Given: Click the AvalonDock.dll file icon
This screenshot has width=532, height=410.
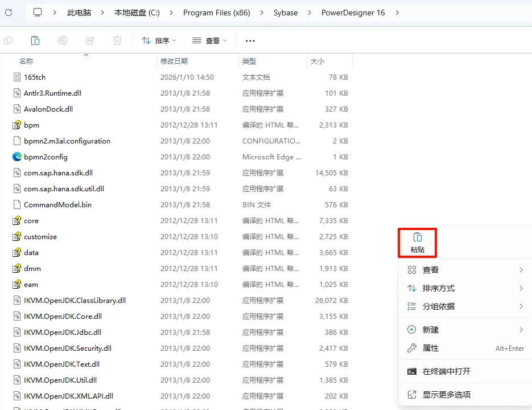Looking at the screenshot, I should click(17, 109).
